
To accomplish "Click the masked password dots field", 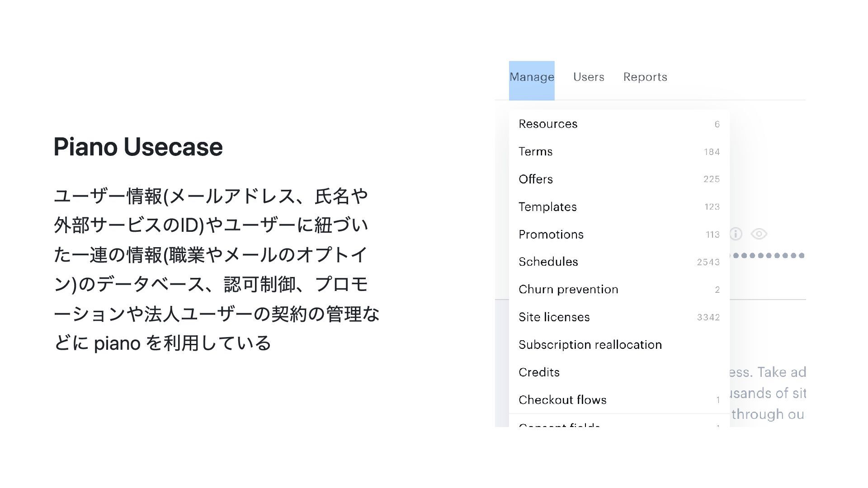I will tap(769, 255).
